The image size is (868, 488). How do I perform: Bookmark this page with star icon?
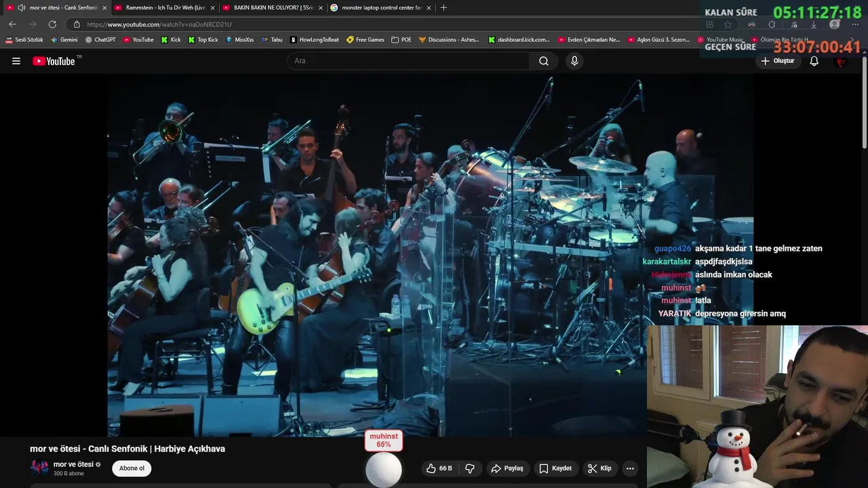coord(728,24)
